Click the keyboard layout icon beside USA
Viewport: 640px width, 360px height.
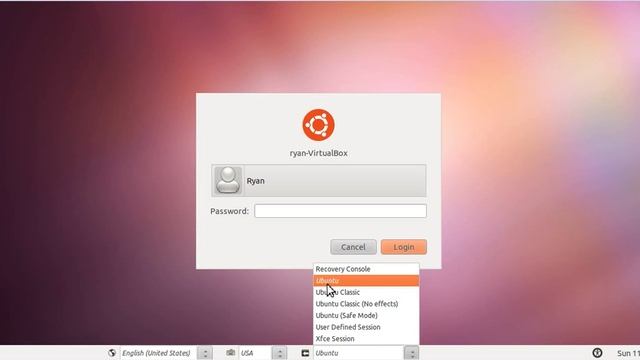pyautogui.click(x=231, y=353)
